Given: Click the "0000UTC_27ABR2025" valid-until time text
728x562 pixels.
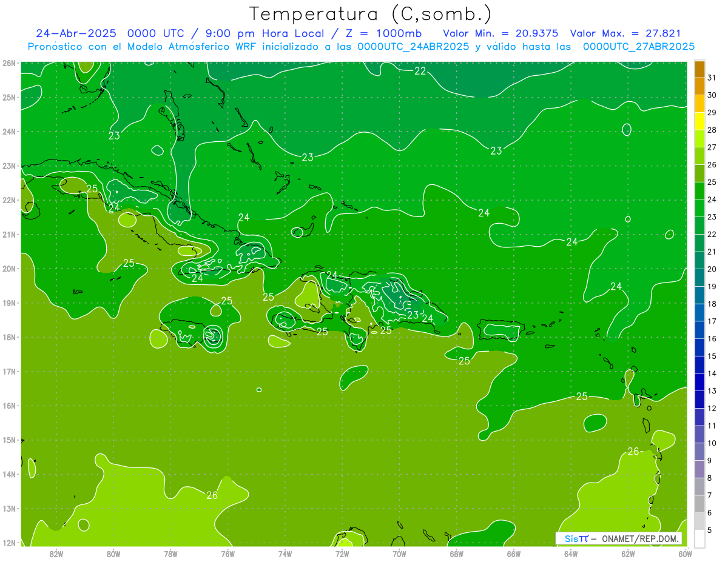Looking at the screenshot, I should pos(638,47).
